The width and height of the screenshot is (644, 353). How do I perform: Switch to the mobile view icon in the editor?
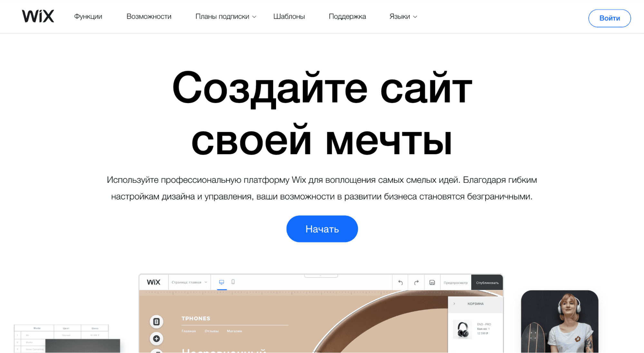click(233, 282)
